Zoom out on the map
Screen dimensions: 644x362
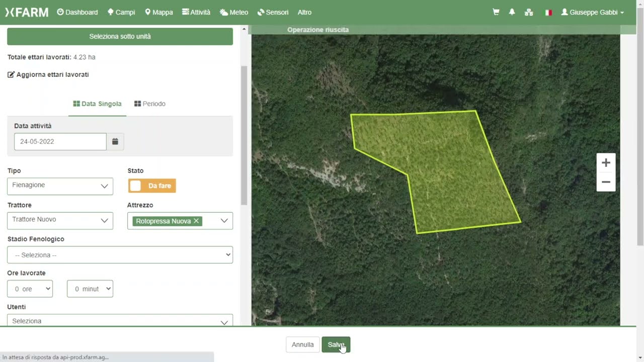[x=606, y=182]
